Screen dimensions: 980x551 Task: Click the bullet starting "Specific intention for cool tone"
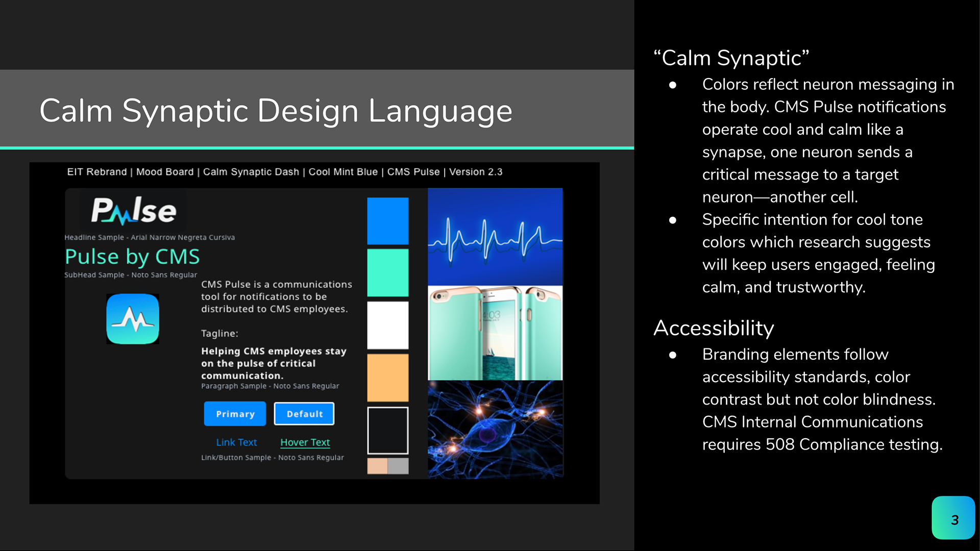click(x=819, y=253)
